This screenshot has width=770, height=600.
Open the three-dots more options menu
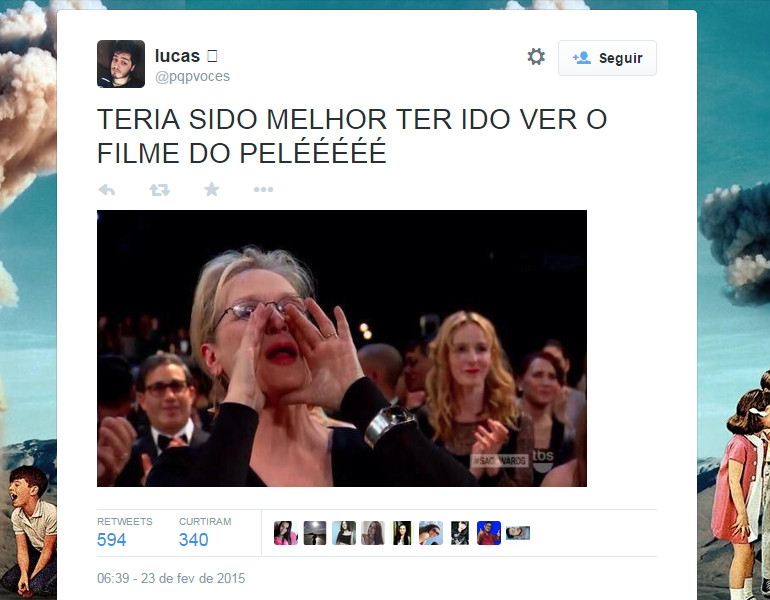click(263, 190)
